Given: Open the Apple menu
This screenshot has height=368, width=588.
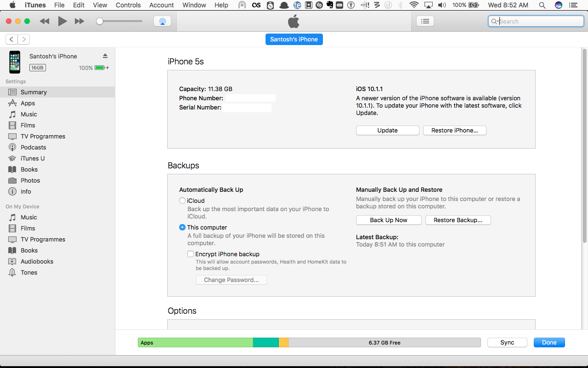Looking at the screenshot, I should (12, 5).
